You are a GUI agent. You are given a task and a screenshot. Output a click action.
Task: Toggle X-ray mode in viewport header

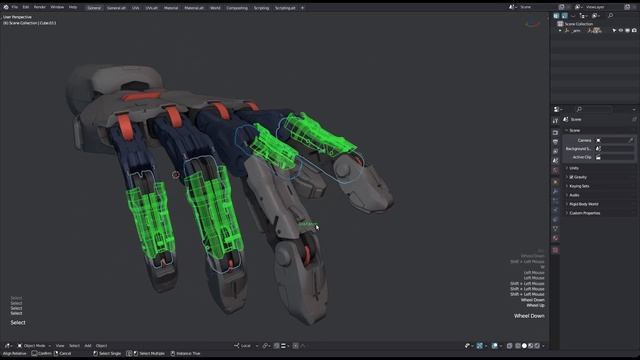pos(509,346)
